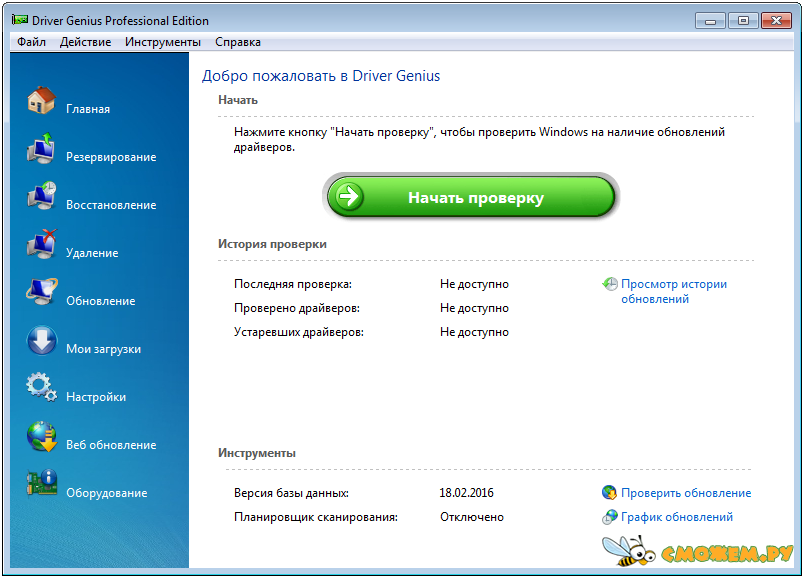Viewport: 804px width, 578px height.
Task: Click the Резервирование backup computer icon
Action: [x=41, y=148]
